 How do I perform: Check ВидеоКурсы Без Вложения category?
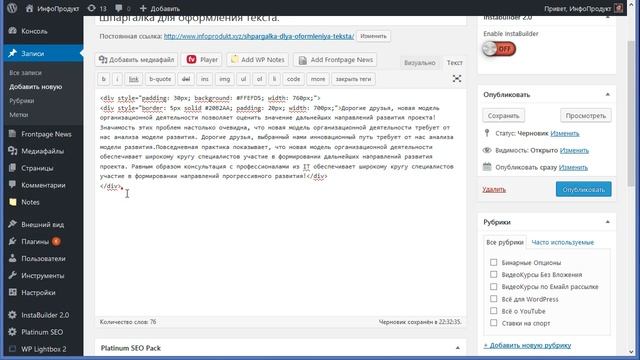tap(493, 274)
